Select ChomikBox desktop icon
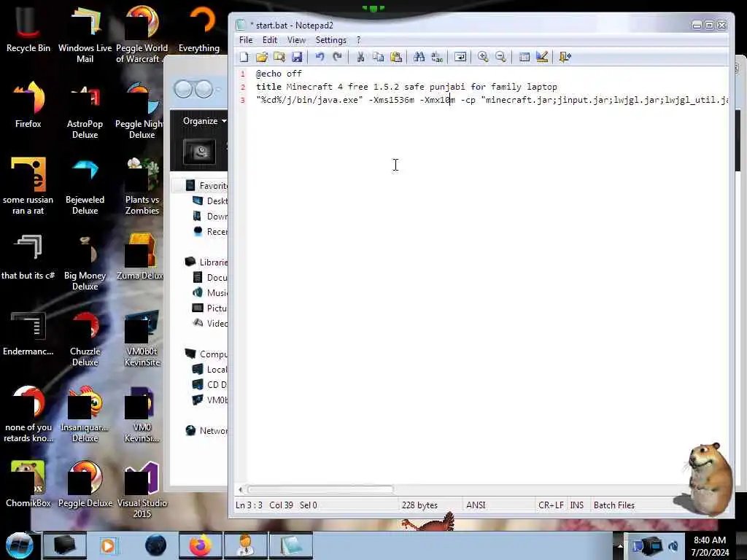The width and height of the screenshot is (747, 560). (x=28, y=484)
